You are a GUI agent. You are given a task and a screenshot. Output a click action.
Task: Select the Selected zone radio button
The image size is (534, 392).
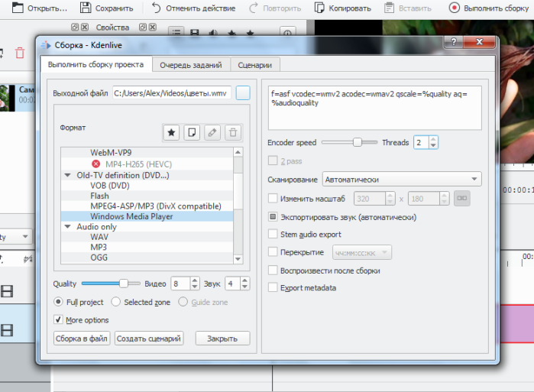coord(116,302)
